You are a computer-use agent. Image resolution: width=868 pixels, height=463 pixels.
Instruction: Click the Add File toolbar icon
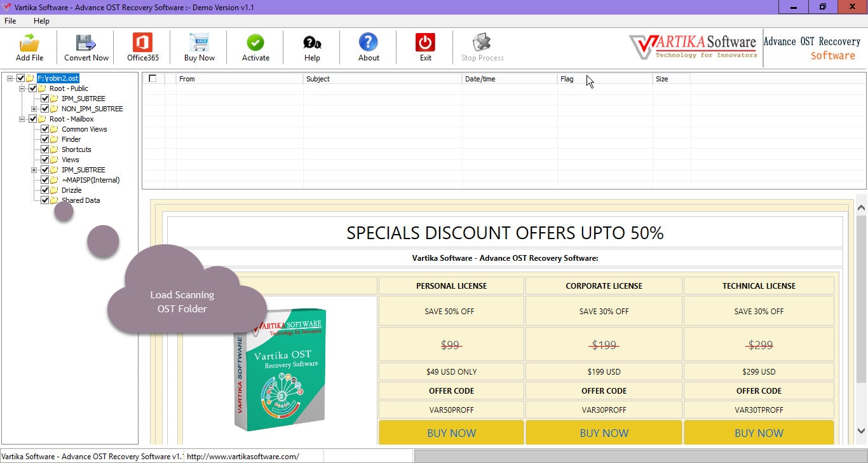click(x=29, y=43)
